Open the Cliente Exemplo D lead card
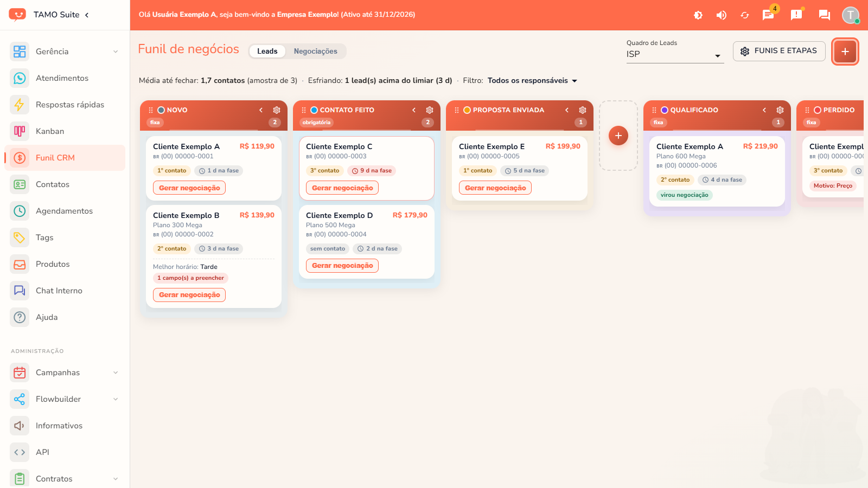Screen dimensions: 868x488 click(367, 242)
